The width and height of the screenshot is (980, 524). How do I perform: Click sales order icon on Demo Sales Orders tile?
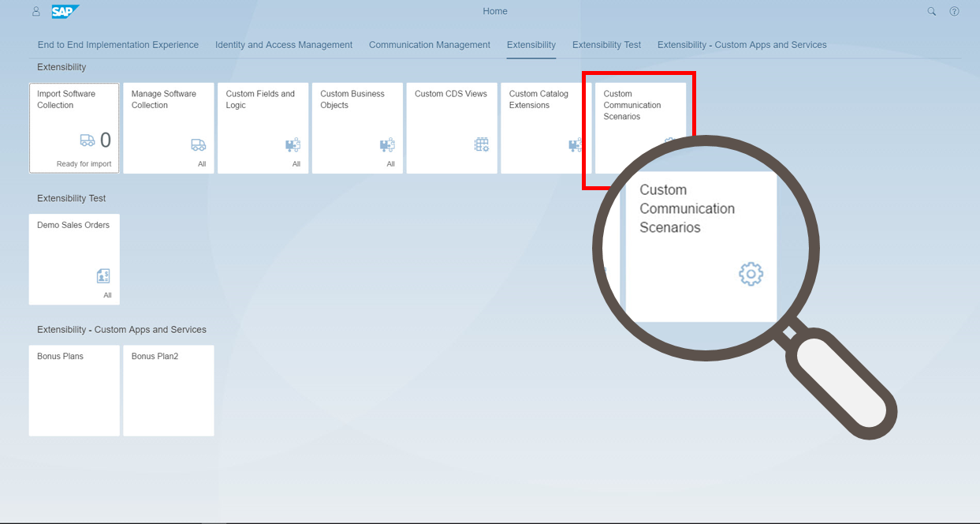[103, 275]
